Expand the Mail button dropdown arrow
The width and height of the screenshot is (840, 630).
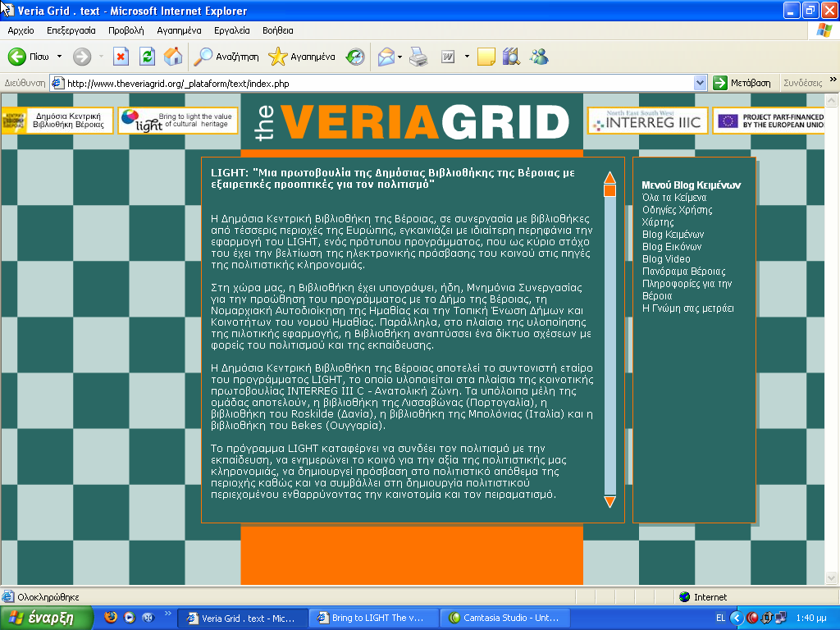coord(399,57)
